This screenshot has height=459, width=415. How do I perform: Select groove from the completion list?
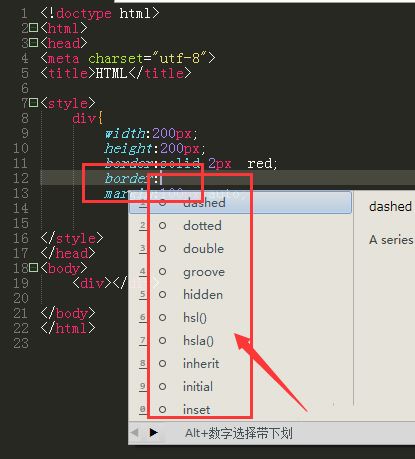(x=240, y=272)
